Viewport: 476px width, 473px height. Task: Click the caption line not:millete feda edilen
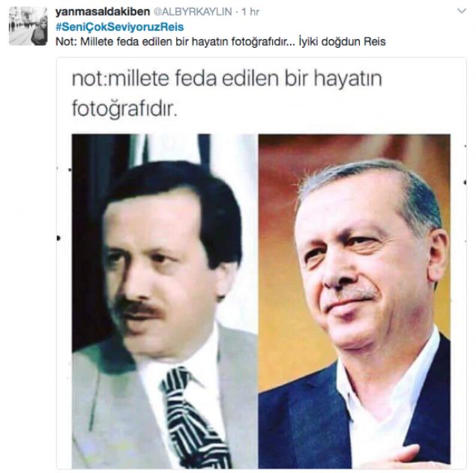227,79
